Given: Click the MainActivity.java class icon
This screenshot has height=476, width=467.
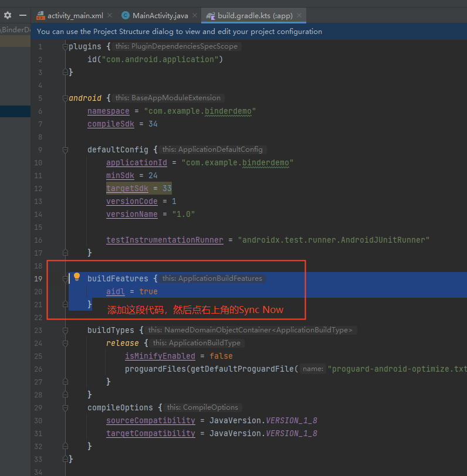Looking at the screenshot, I should [x=126, y=15].
